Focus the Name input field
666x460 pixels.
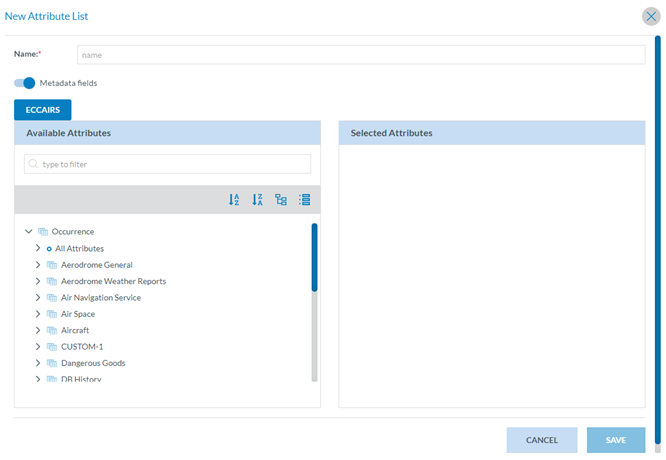pos(360,55)
